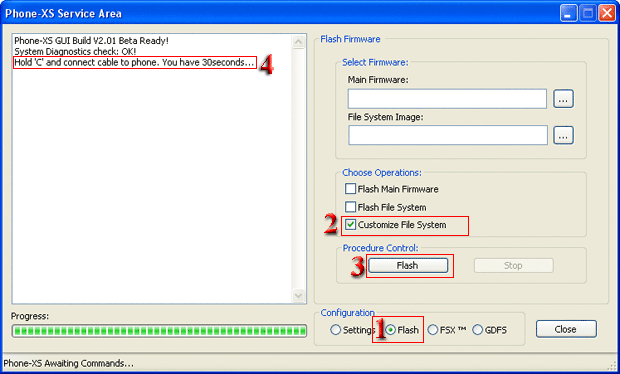The width and height of the screenshot is (620, 374).
Task: Click the window resize grip in status bar
Action: [613, 366]
